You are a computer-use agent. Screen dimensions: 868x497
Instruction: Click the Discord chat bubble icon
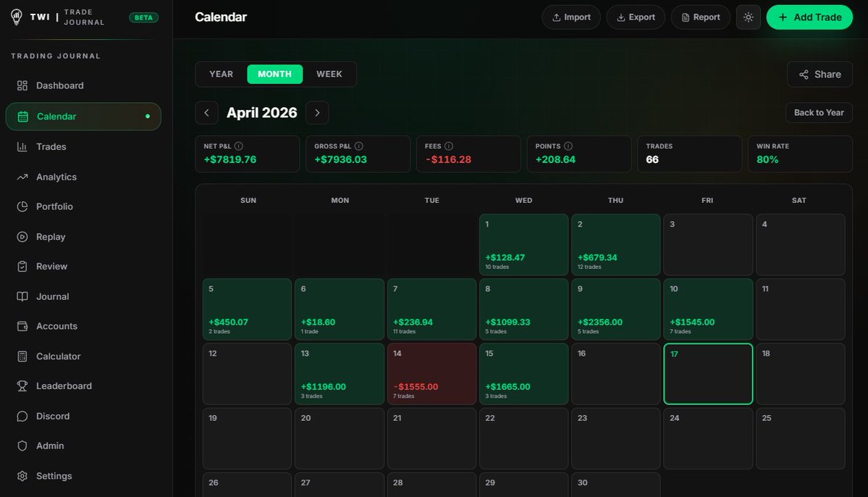pos(22,416)
